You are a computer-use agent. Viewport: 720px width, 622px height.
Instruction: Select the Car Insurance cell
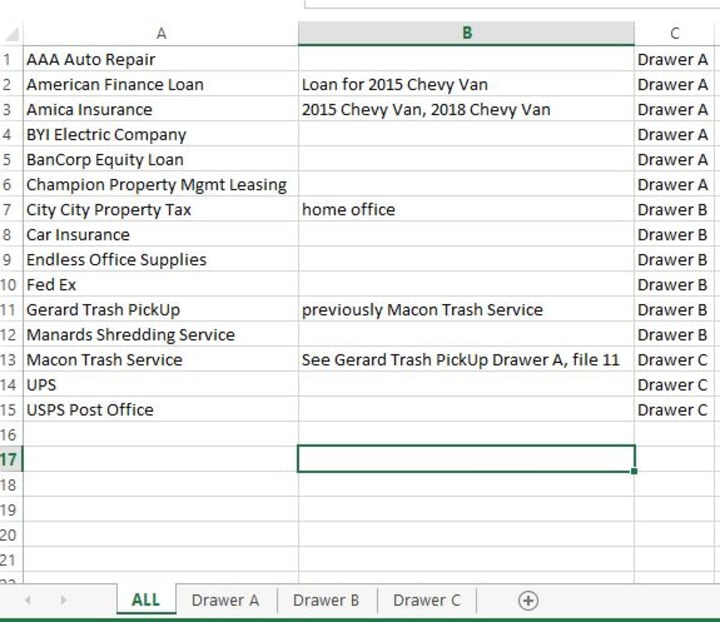point(161,235)
